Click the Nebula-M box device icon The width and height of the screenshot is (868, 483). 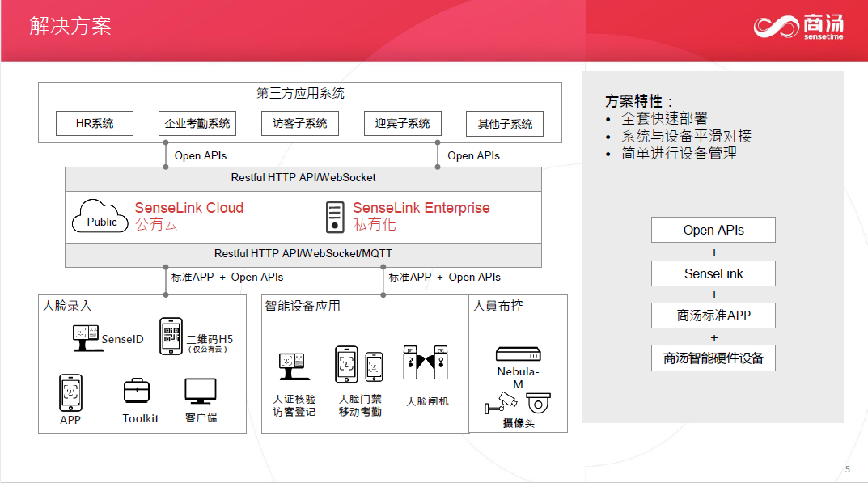tap(519, 354)
